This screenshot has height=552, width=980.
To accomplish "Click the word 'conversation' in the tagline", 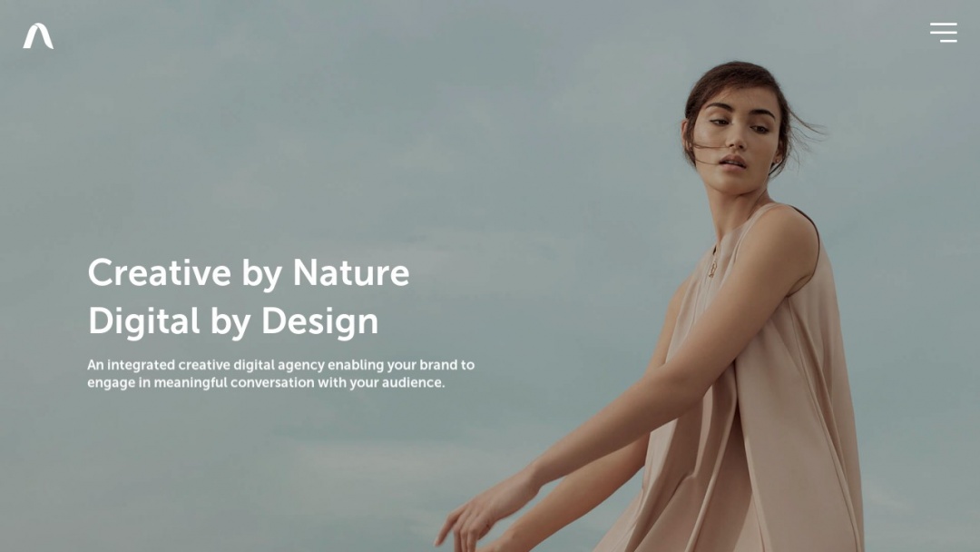I will [x=272, y=382].
